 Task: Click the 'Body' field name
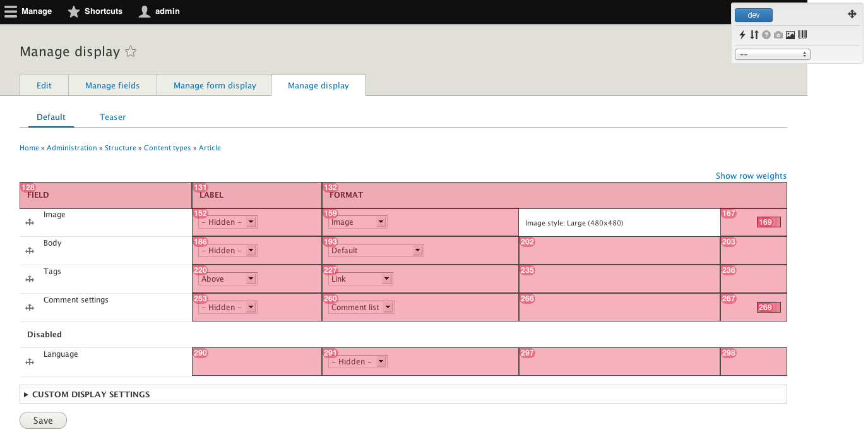(52, 243)
